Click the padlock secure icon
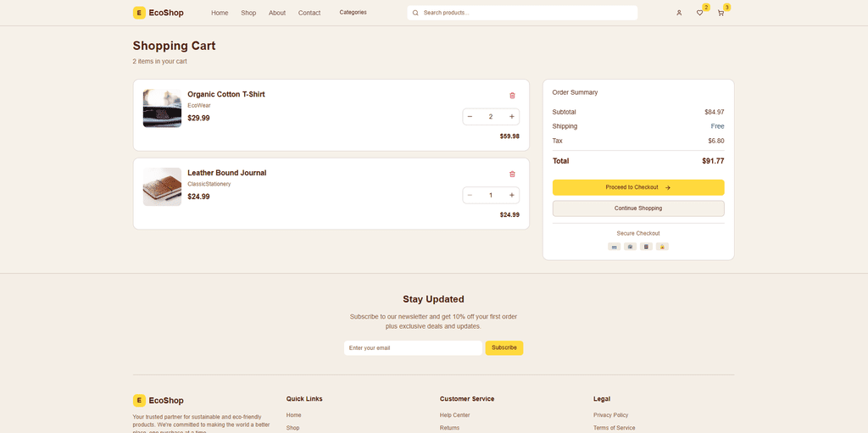Image resolution: width=868 pixels, height=433 pixels. pyautogui.click(x=662, y=247)
